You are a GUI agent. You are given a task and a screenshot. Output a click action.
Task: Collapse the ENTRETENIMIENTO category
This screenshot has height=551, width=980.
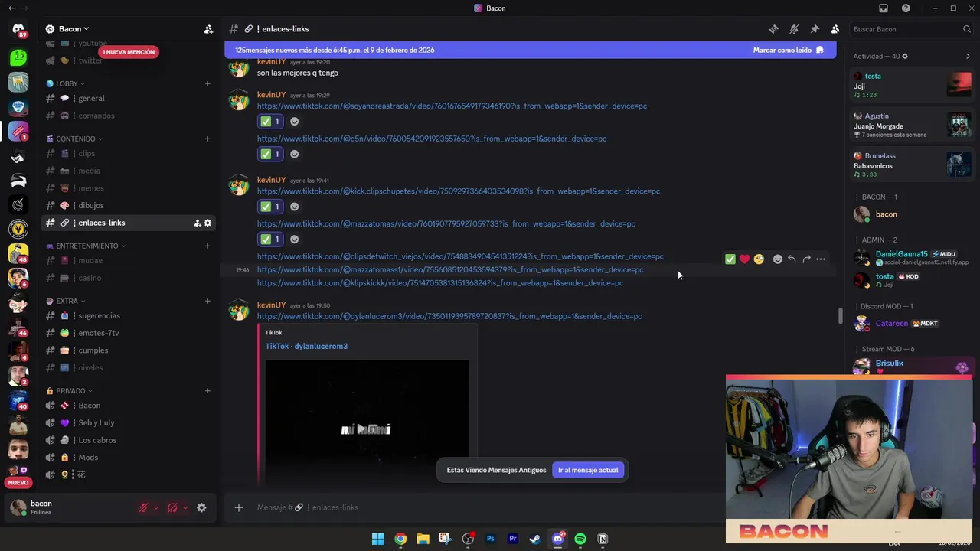point(86,246)
